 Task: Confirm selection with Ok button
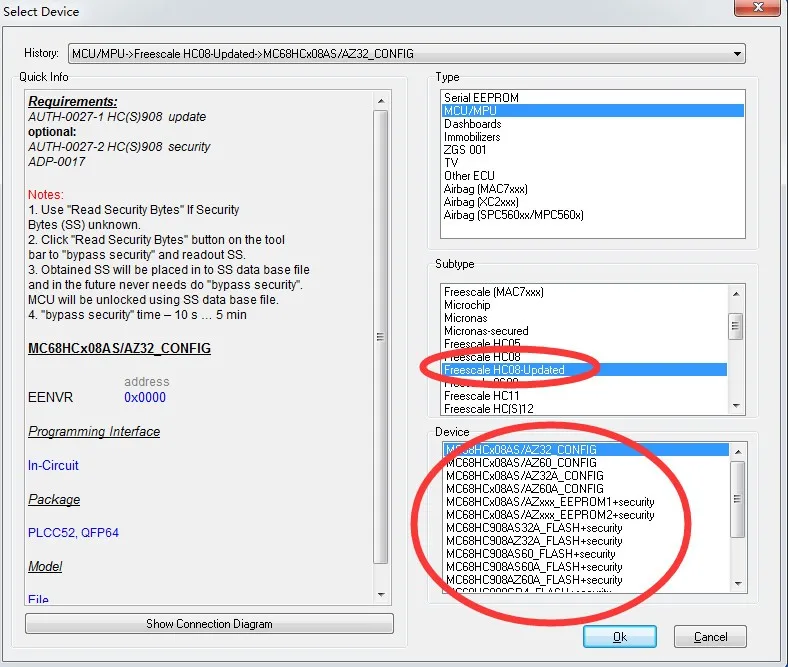[x=620, y=637]
